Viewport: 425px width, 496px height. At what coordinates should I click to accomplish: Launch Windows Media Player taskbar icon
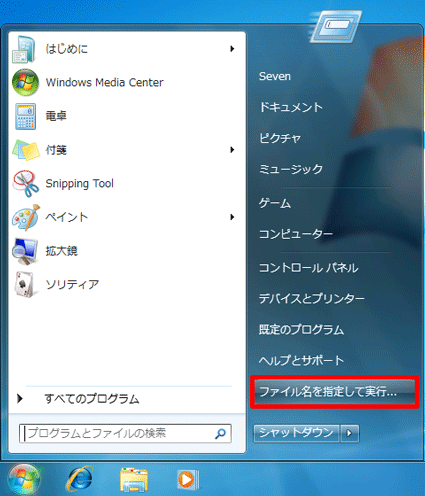point(188,480)
